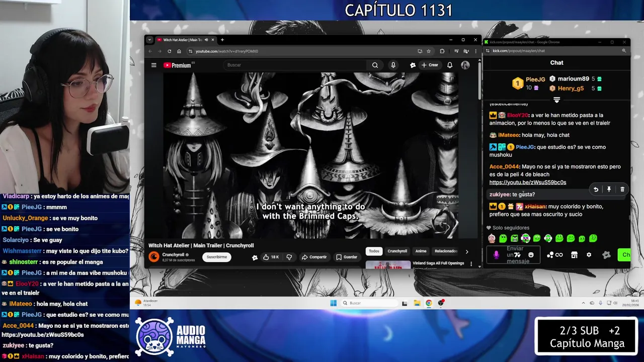Bookmark the page with the star icon

[429, 51]
